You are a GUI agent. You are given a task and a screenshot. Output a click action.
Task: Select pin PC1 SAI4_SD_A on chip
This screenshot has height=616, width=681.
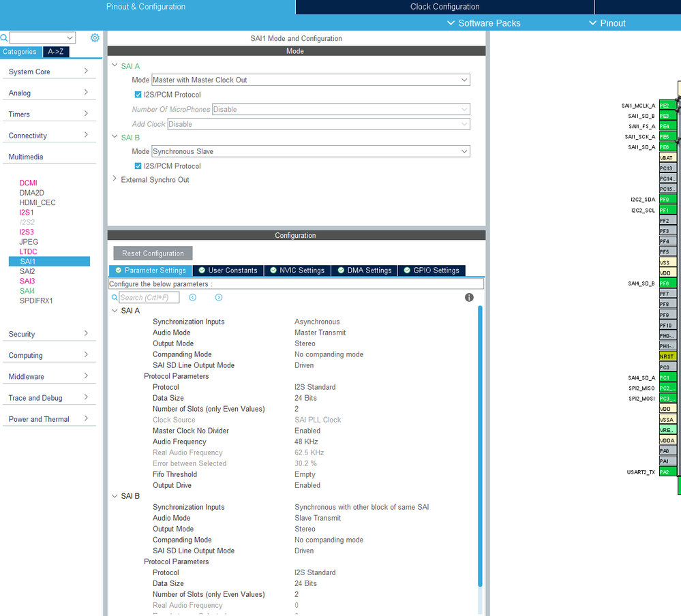pos(667,378)
